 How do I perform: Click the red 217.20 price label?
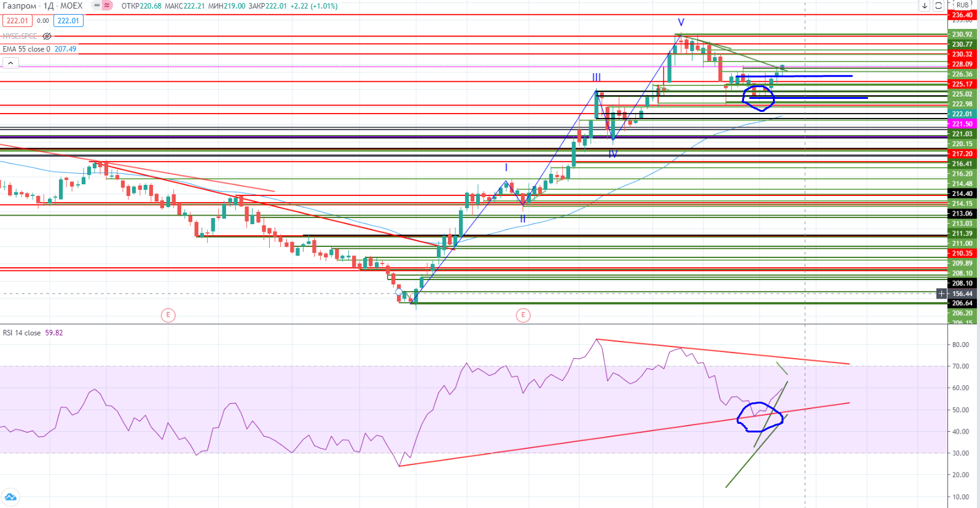click(x=962, y=154)
